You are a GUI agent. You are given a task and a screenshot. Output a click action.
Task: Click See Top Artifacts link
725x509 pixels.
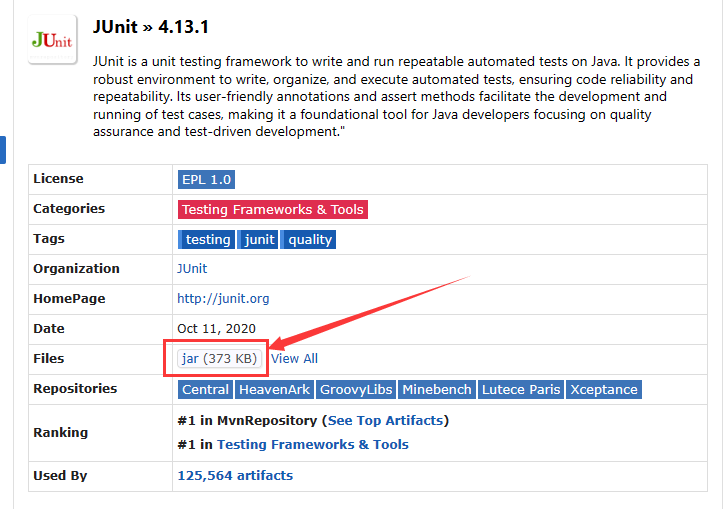coord(388,421)
